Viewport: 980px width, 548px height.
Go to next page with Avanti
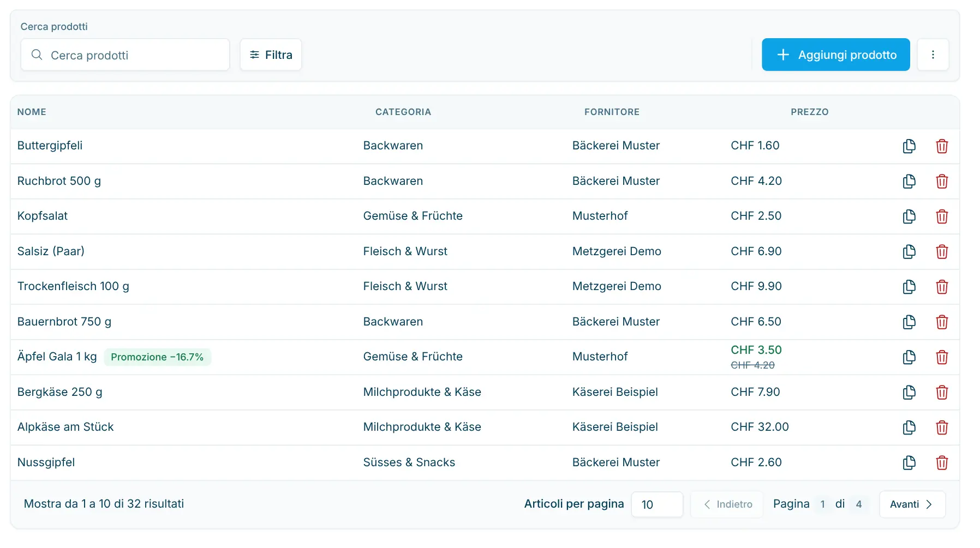912,504
